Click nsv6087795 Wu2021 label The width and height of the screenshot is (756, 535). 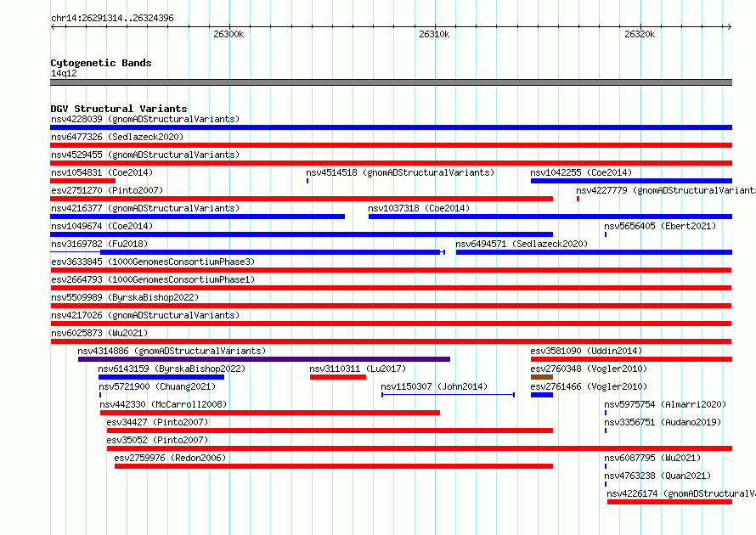click(x=653, y=458)
